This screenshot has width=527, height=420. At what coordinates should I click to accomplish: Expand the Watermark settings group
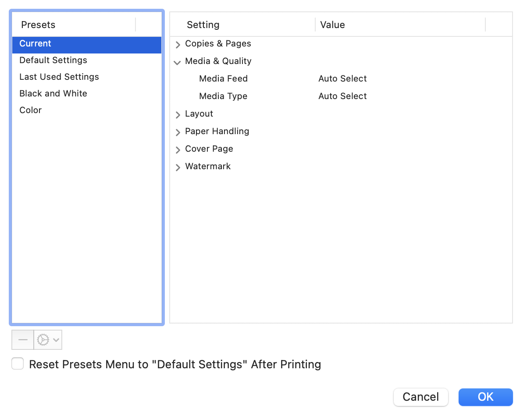[178, 167]
